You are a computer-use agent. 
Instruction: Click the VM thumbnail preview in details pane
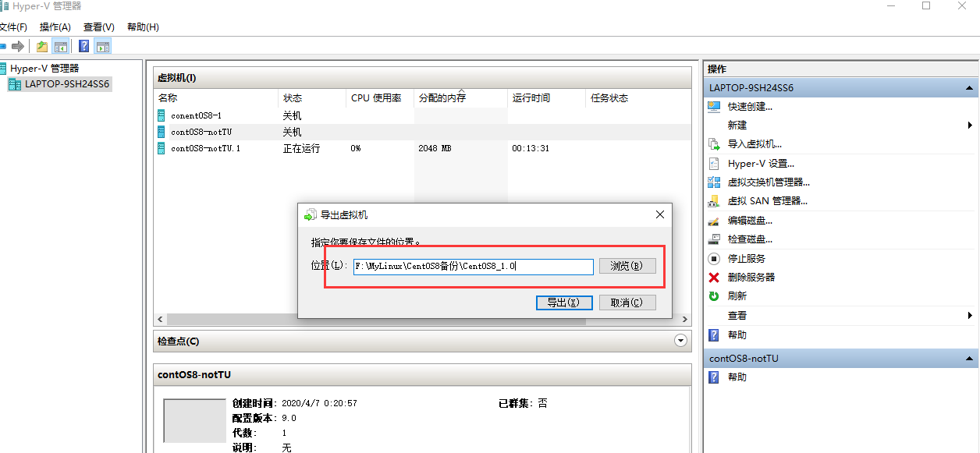click(x=194, y=420)
